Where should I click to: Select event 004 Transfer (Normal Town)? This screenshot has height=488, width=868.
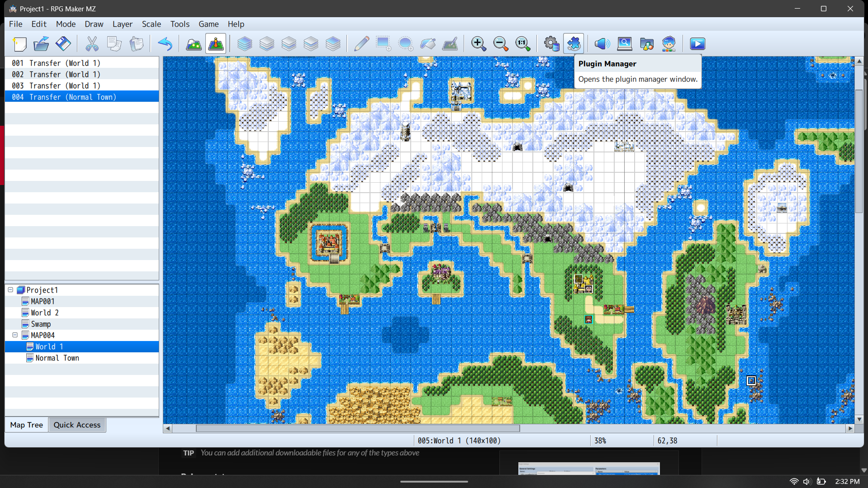[x=82, y=97]
